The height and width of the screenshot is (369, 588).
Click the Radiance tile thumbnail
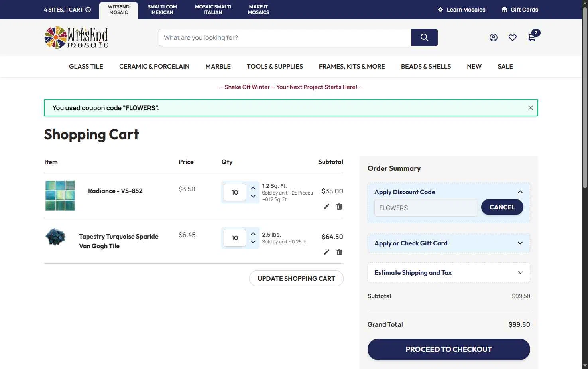[x=60, y=195]
